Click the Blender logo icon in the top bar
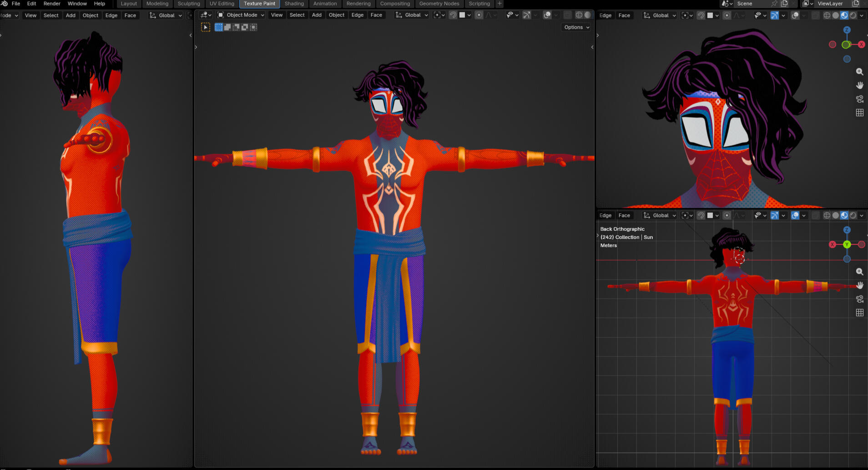 pos(4,4)
